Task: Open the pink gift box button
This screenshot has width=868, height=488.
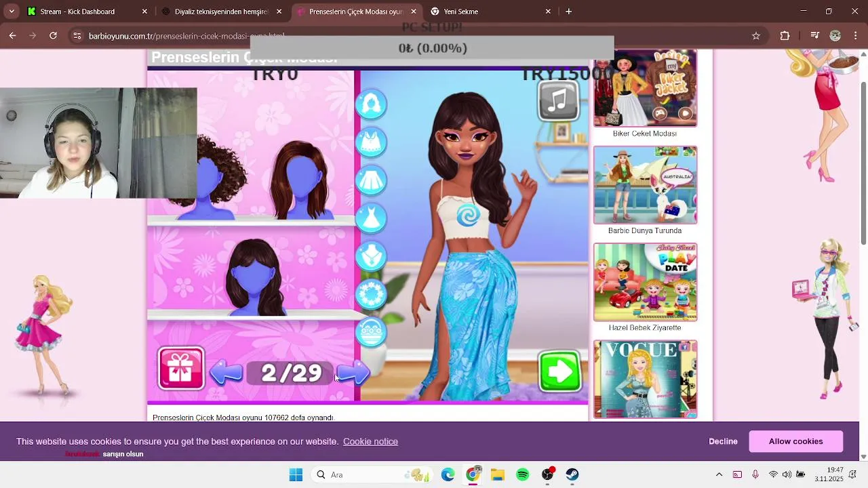Action: 181,369
